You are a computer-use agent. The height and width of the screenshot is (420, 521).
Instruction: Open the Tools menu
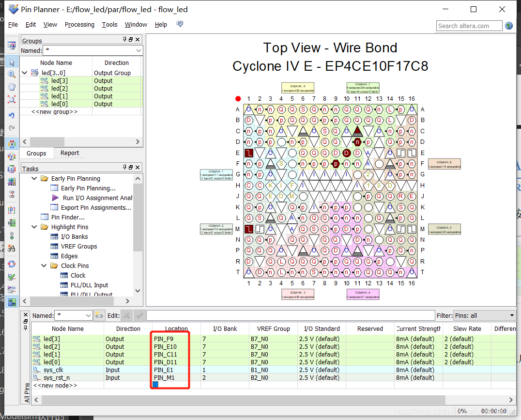click(109, 25)
